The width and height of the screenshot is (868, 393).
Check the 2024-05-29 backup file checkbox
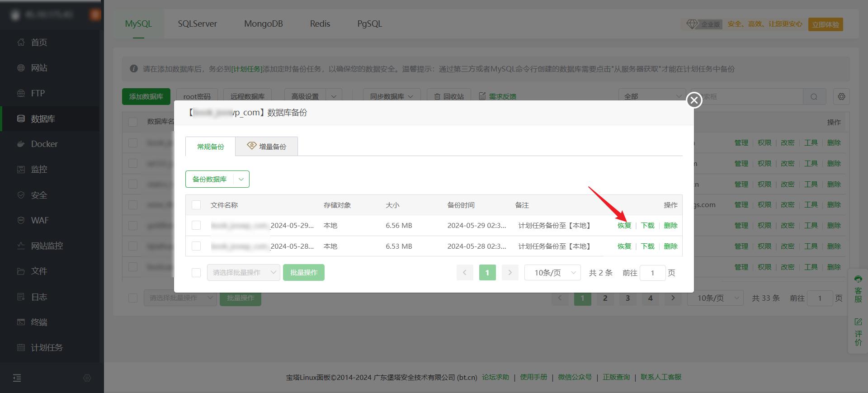point(196,225)
